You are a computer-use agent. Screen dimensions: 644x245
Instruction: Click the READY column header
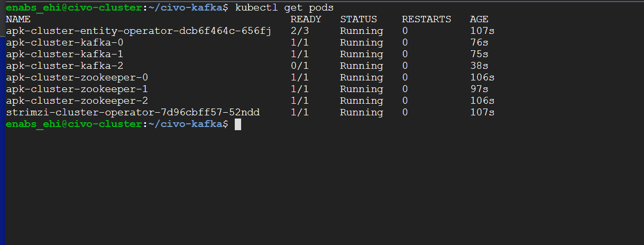pos(306,19)
